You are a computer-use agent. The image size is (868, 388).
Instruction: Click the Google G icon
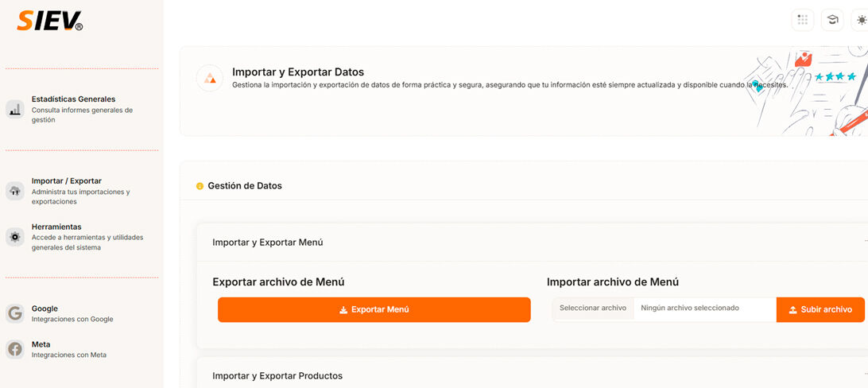tap(15, 313)
